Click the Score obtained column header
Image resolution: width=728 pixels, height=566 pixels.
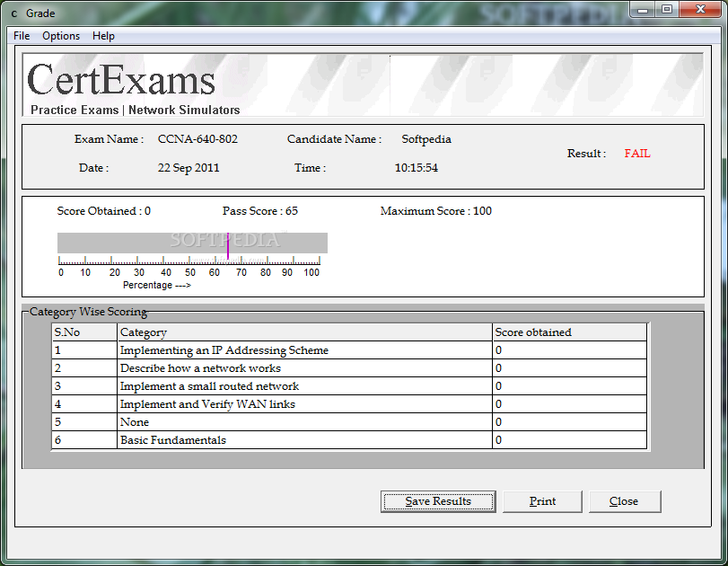pos(570,332)
